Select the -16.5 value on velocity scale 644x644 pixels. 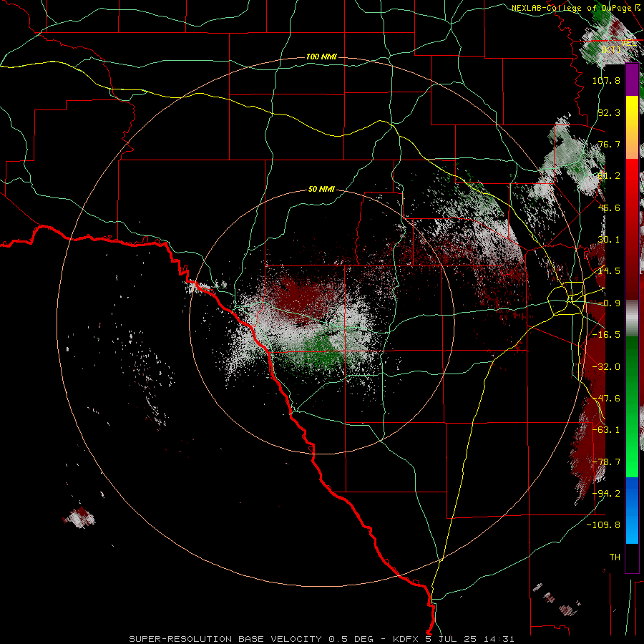606,335
